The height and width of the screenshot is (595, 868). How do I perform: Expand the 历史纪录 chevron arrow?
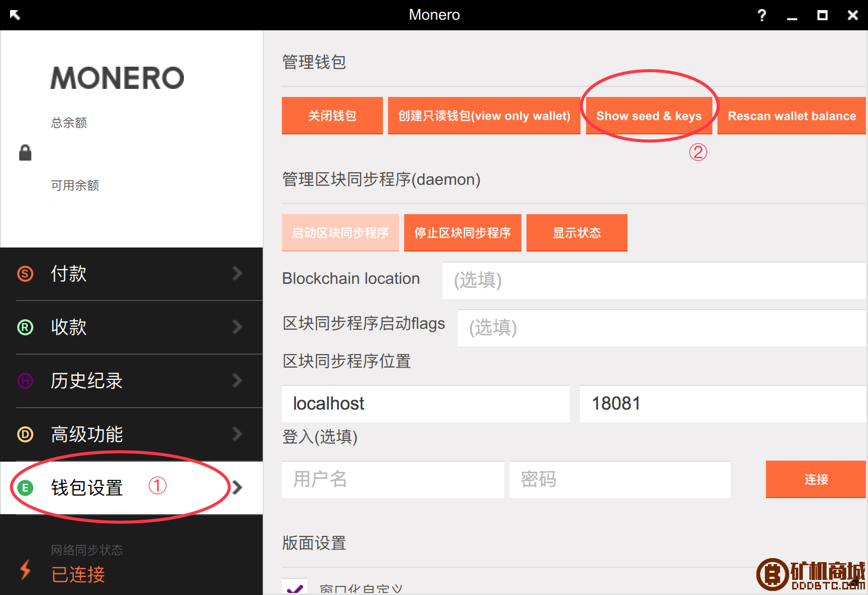pos(237,380)
